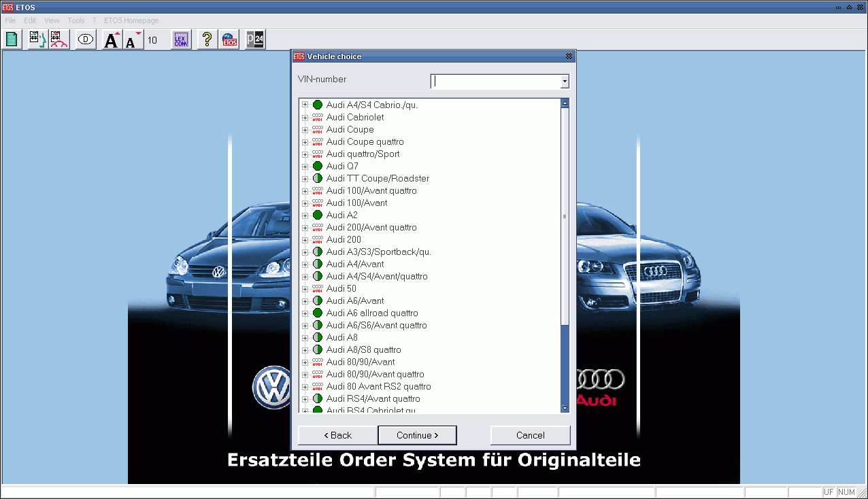Click the font size value 10 in toolbar

pos(152,40)
